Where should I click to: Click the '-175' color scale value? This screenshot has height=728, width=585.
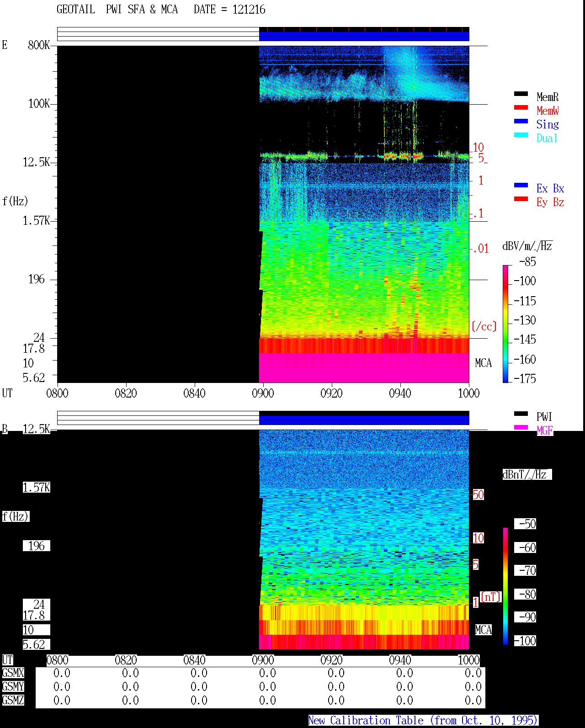coord(525,378)
